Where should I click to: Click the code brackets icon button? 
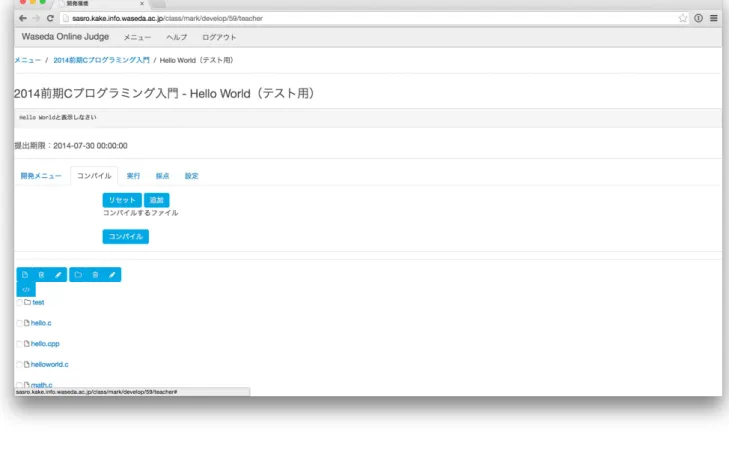point(26,289)
